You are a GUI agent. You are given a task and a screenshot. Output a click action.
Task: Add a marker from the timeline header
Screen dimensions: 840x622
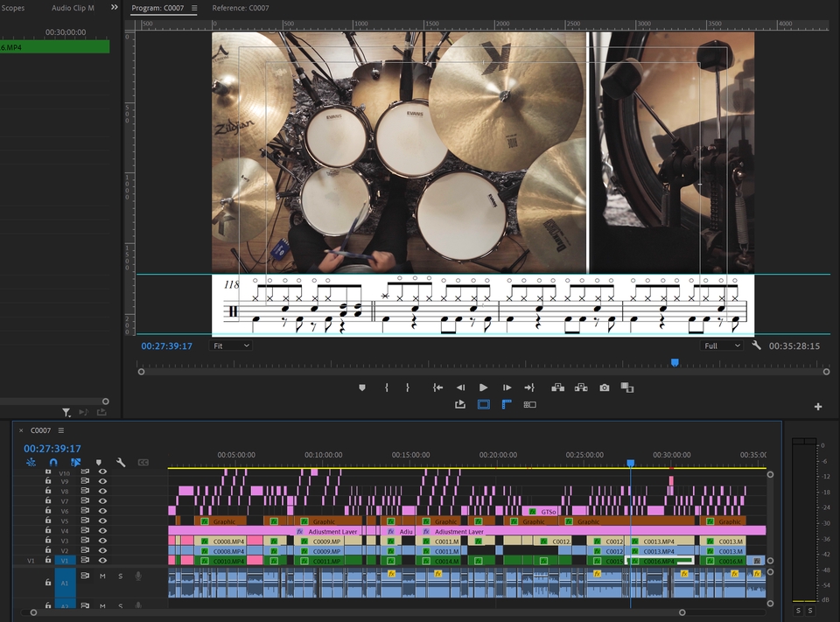[x=99, y=463]
